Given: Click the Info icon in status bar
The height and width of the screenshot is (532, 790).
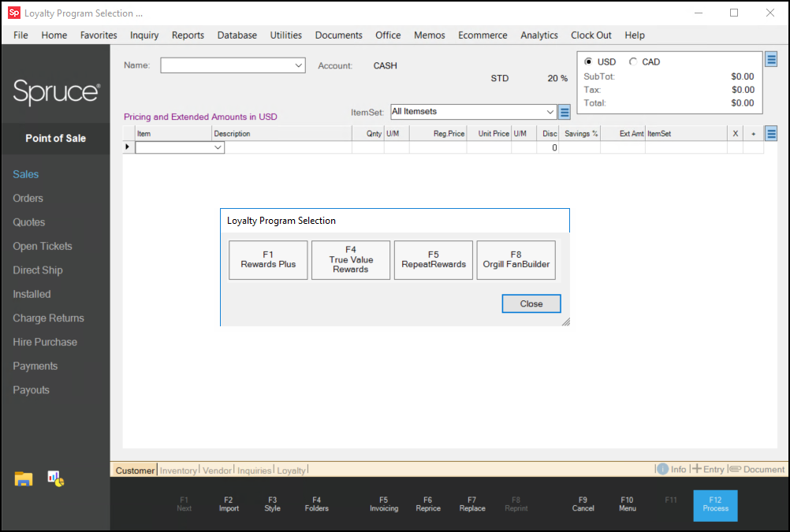Looking at the screenshot, I should click(x=662, y=469).
